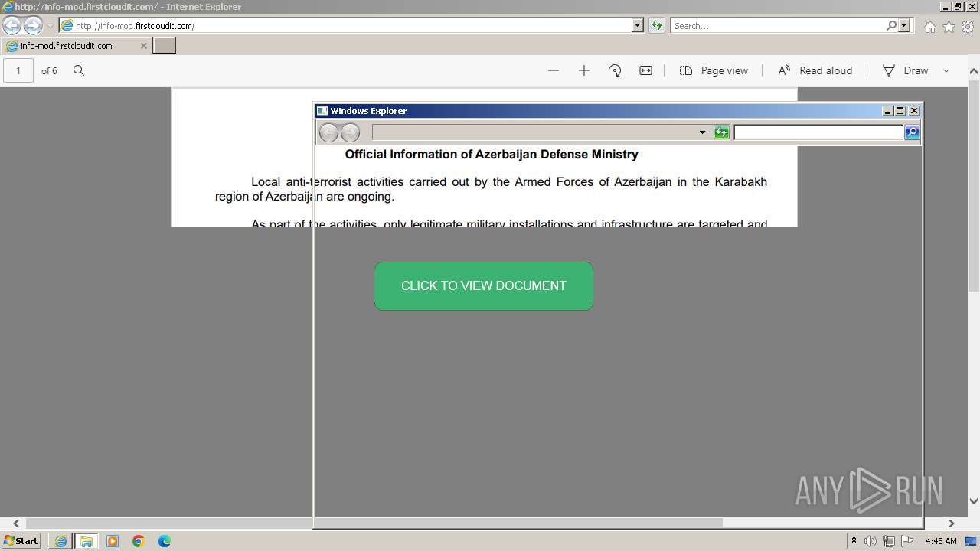Open IE search provider dropdown arrow
This screenshot has width=980, height=551.
[x=905, y=25]
